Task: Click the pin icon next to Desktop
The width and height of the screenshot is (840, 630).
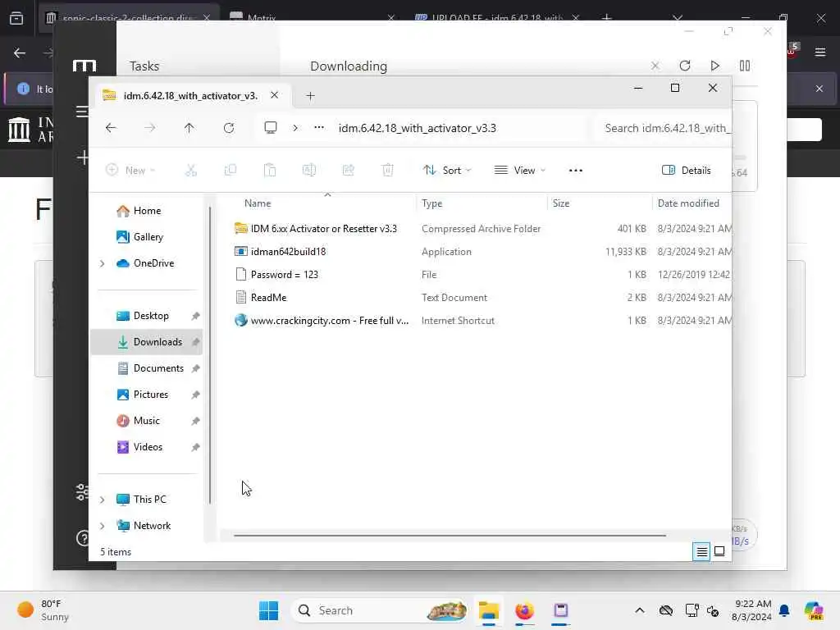Action: point(195,316)
